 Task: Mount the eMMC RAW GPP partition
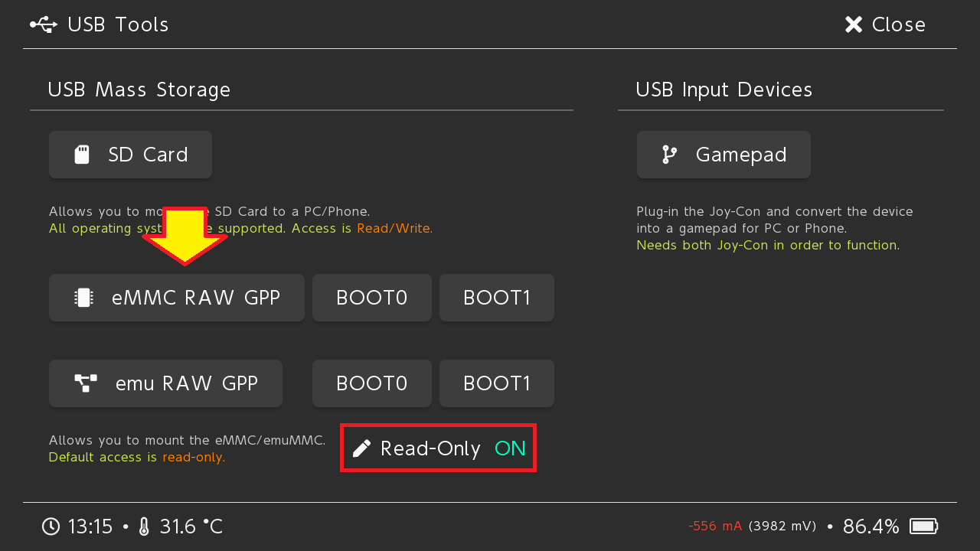[176, 297]
